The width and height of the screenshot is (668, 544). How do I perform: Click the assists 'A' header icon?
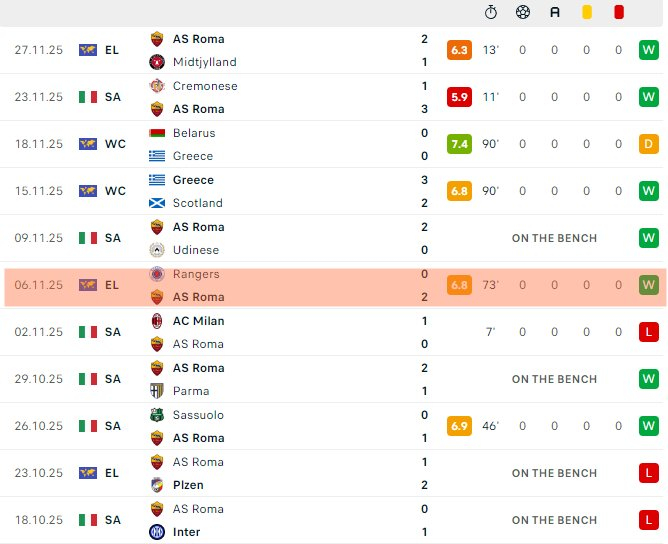pyautogui.click(x=555, y=12)
